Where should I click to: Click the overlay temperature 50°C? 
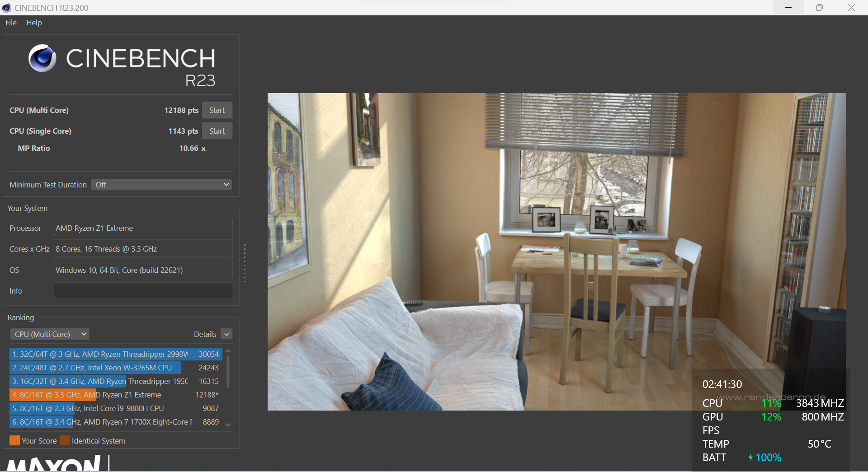[x=819, y=444]
